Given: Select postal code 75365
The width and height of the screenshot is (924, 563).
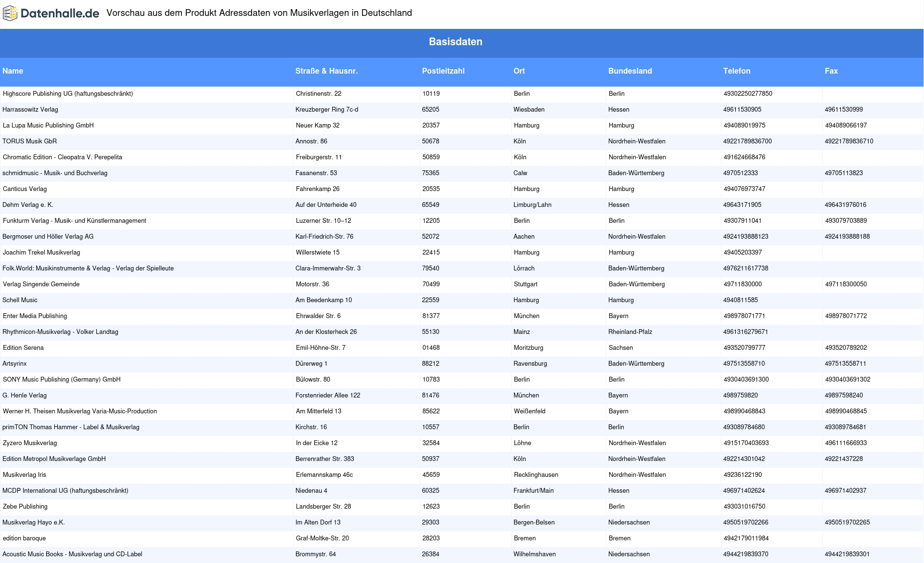Looking at the screenshot, I should pos(431,173).
